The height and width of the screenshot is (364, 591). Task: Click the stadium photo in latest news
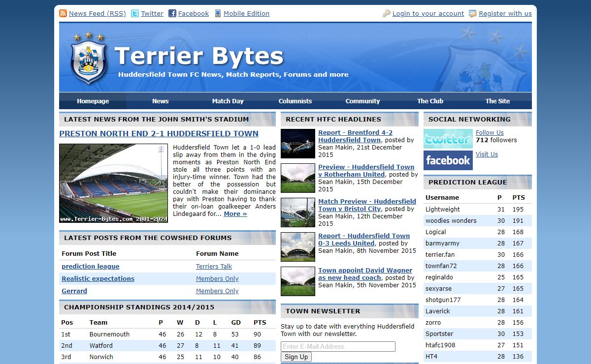pos(113,183)
